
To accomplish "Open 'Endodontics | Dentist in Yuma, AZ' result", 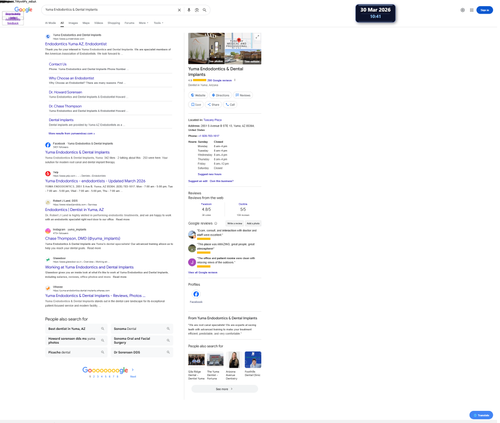I will (74, 210).
